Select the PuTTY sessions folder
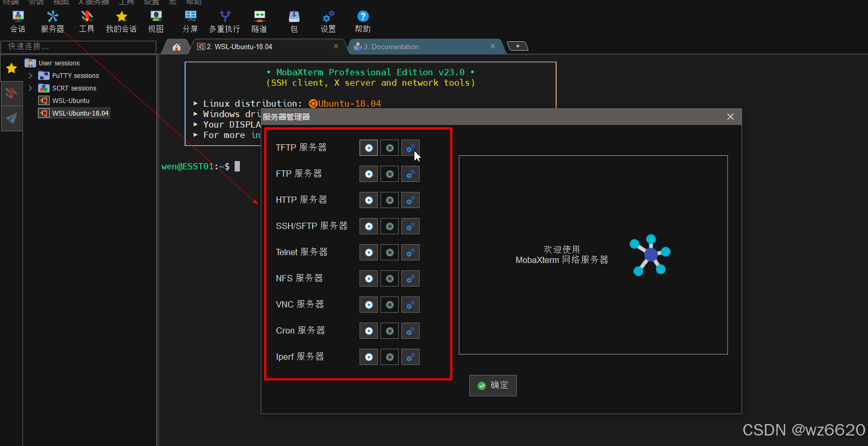Viewport: 868px width, 446px height. click(69, 75)
